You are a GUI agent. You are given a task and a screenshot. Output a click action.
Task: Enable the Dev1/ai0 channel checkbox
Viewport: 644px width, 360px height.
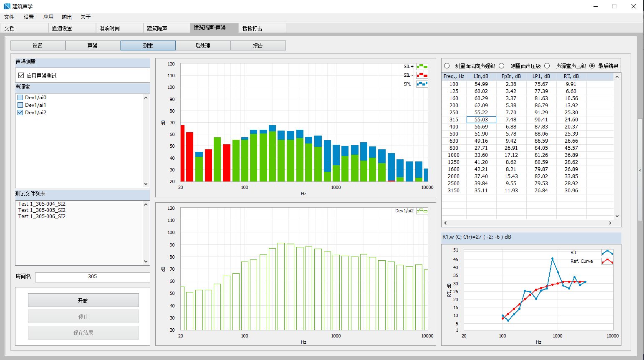tap(20, 98)
